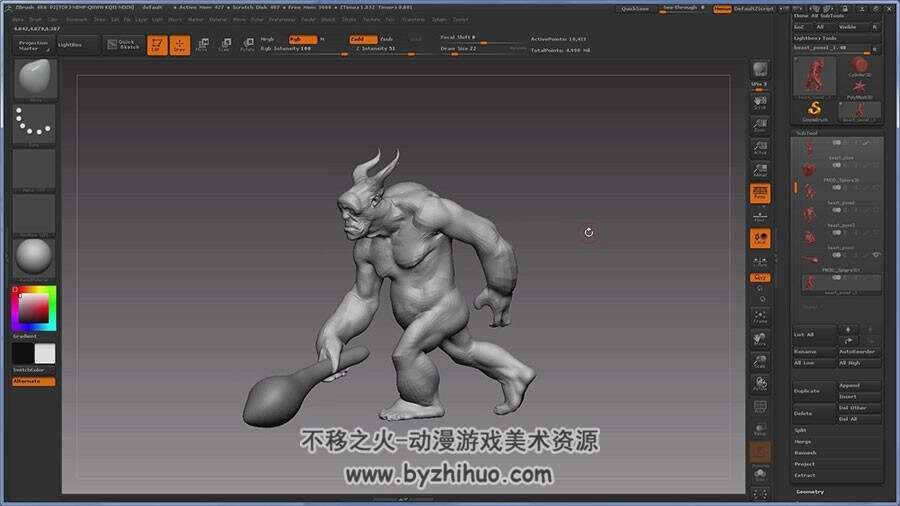The height and width of the screenshot is (506, 900).
Task: Toggle the Floor grid icon
Action: 760,216
